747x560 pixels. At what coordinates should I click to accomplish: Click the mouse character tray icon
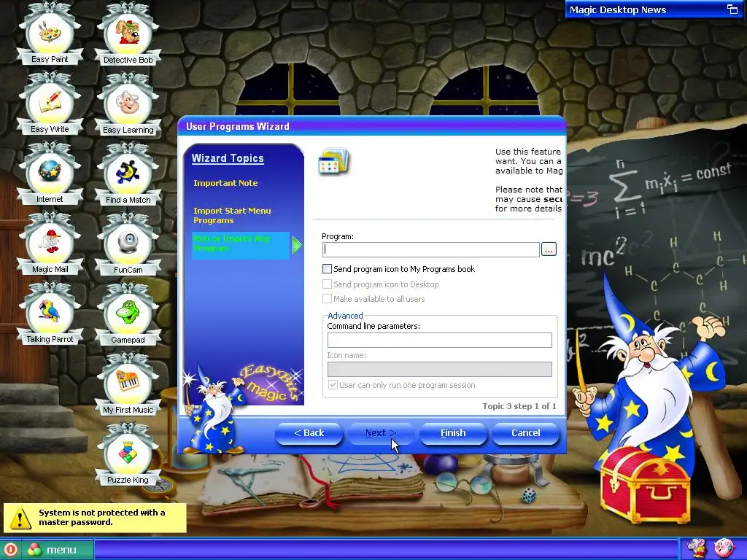696,548
